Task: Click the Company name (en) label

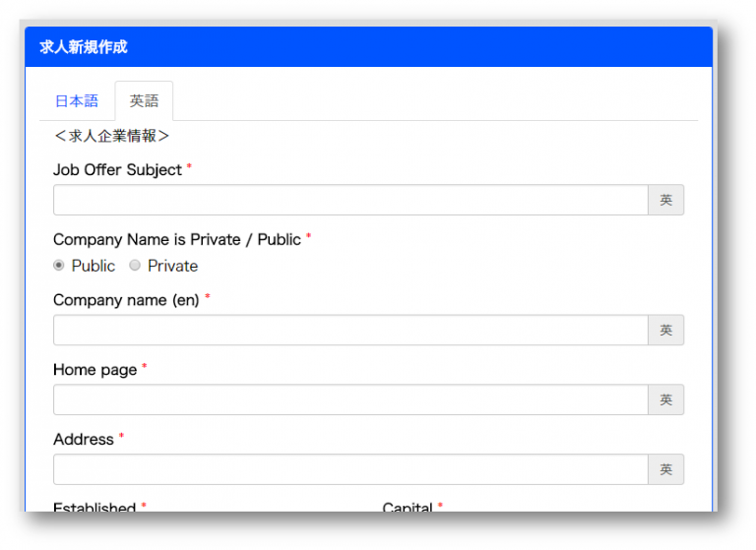Action: 126,300
